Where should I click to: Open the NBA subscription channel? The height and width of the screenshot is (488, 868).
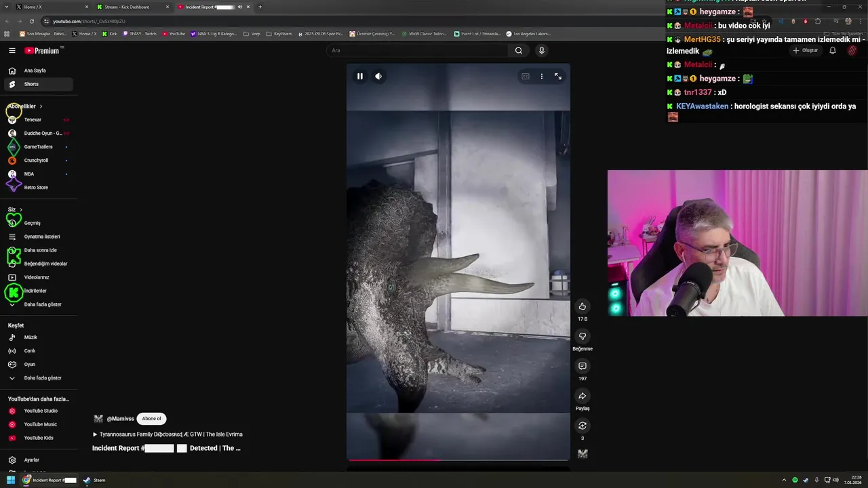39,174
